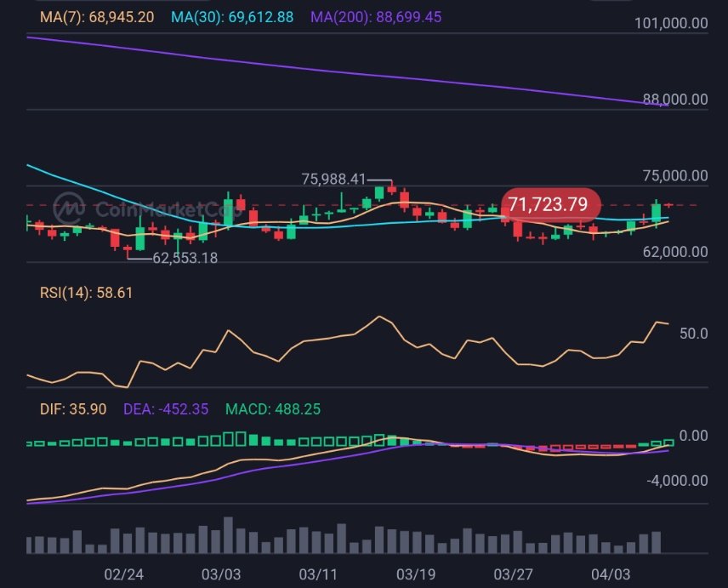
Task: Click the DEA: -452.35 label
Action: (166, 409)
